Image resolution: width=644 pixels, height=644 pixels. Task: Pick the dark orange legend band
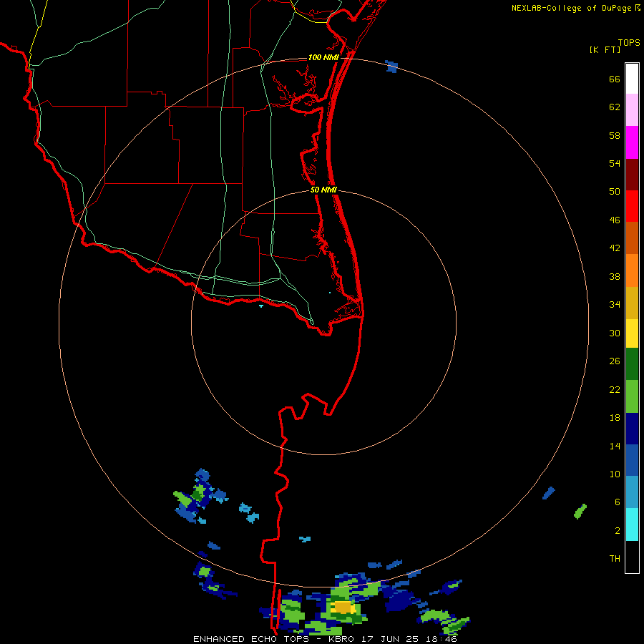click(x=632, y=238)
